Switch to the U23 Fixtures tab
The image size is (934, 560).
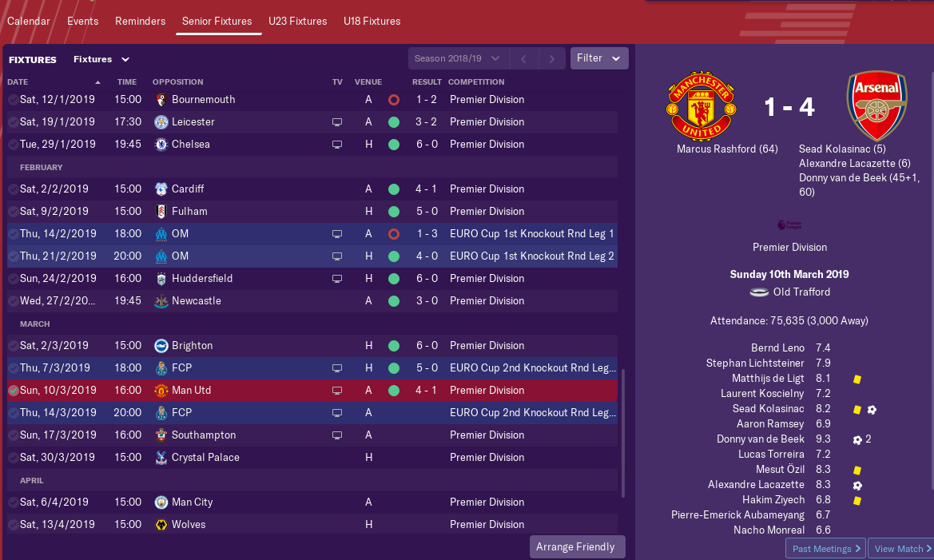pyautogui.click(x=298, y=21)
